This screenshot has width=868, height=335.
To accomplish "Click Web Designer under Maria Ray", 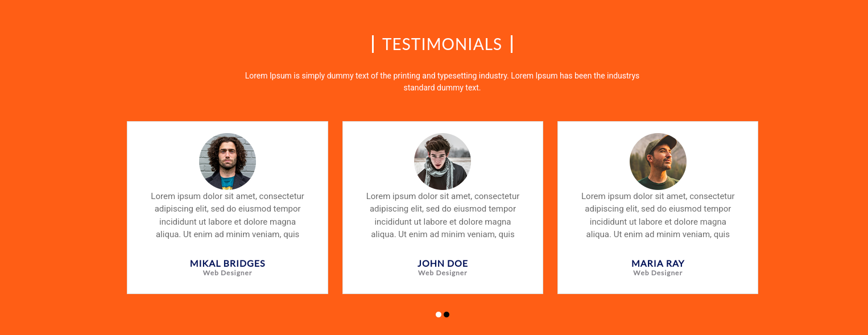I will pyautogui.click(x=658, y=273).
